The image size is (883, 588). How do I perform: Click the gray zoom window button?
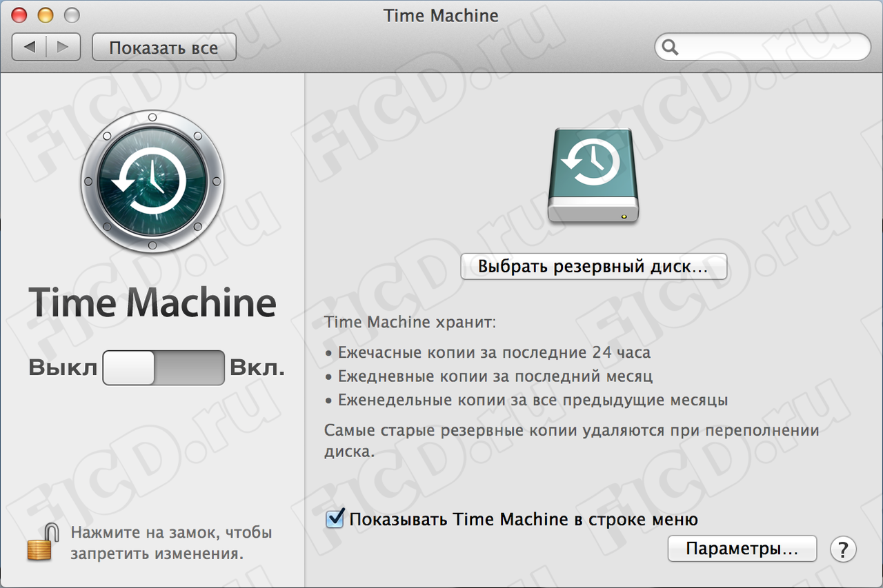pyautogui.click(x=71, y=15)
